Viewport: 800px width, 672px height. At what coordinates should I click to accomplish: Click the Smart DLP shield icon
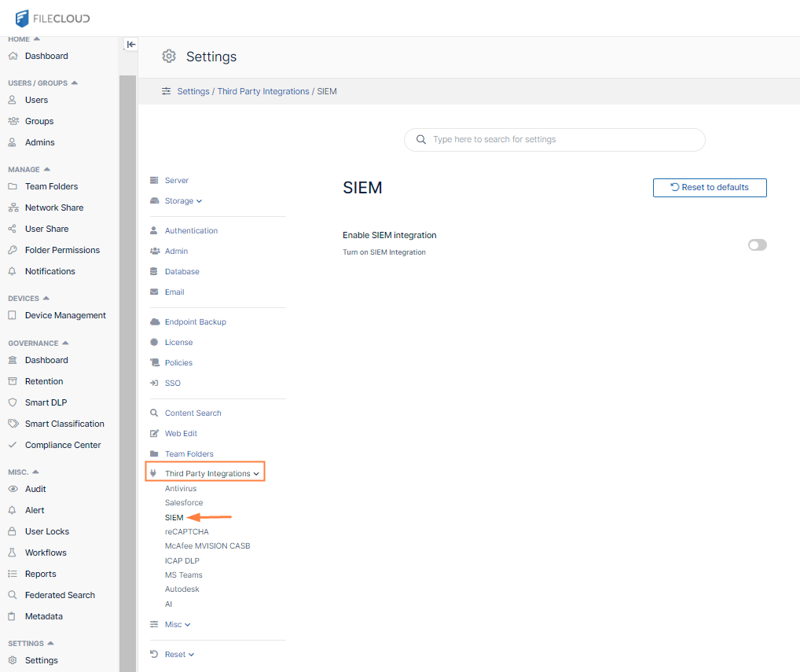[12, 402]
